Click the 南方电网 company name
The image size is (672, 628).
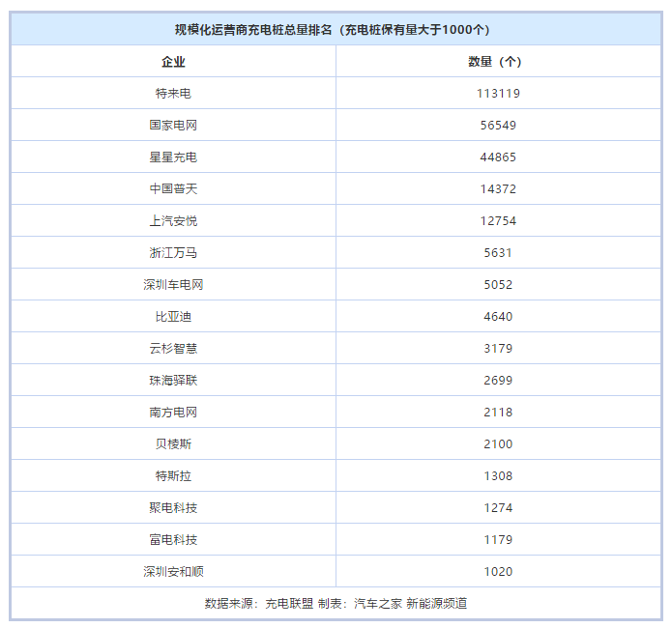[173, 413]
